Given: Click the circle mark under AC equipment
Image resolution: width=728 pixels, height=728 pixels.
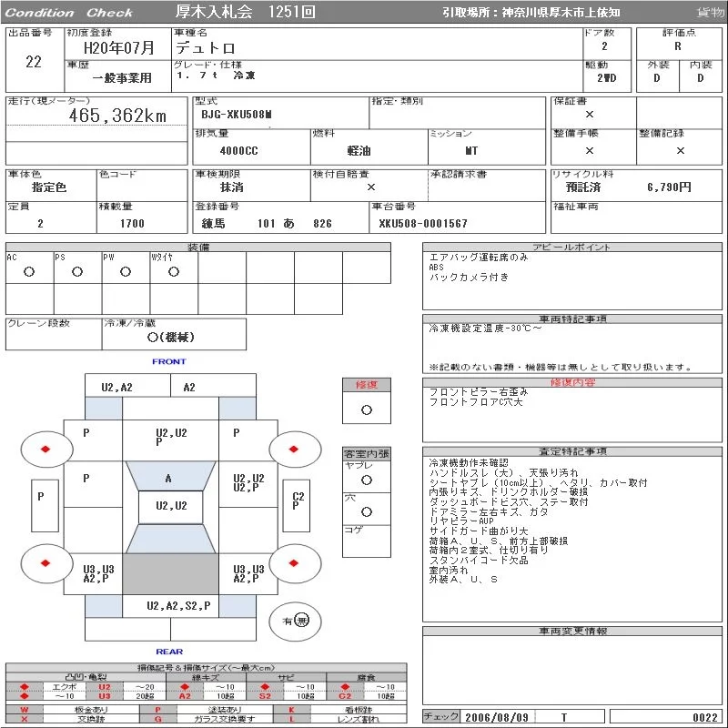Looking at the screenshot, I should pos(29,272).
